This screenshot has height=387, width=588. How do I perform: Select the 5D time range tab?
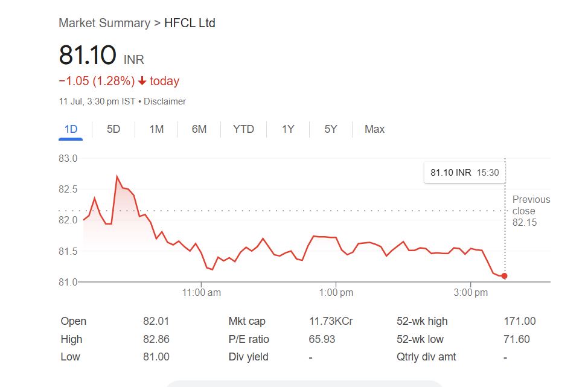click(x=113, y=129)
